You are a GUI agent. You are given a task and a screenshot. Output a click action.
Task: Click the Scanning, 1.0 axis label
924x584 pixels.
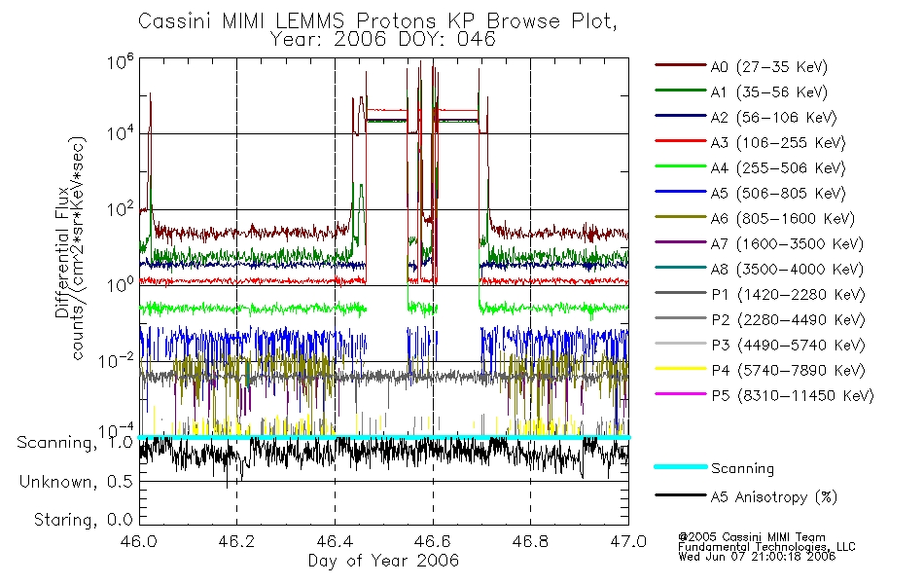tap(75, 443)
